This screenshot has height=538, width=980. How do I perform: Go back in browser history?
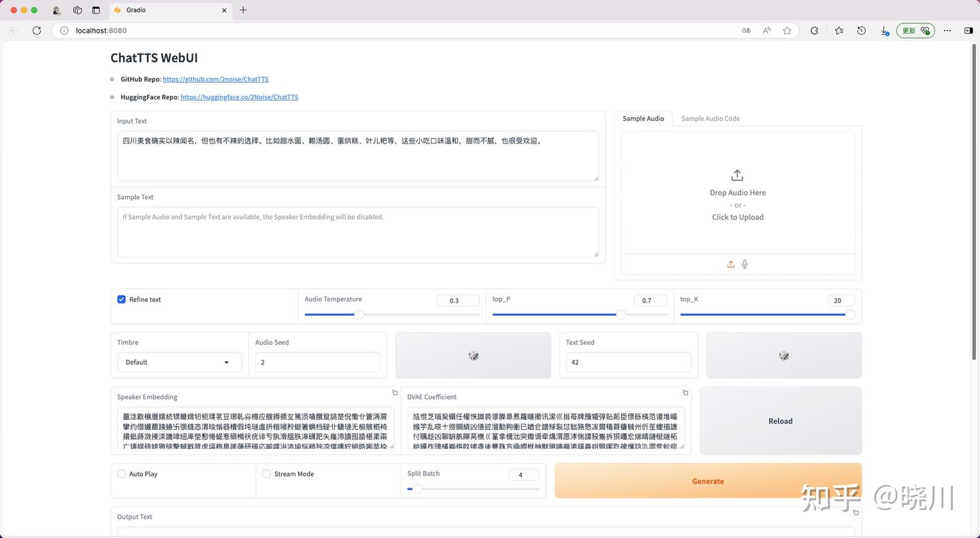pos(14,31)
